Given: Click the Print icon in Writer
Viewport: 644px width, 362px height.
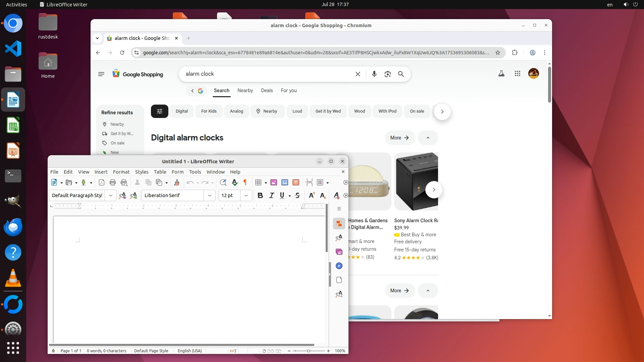Looking at the screenshot, I should point(113,182).
